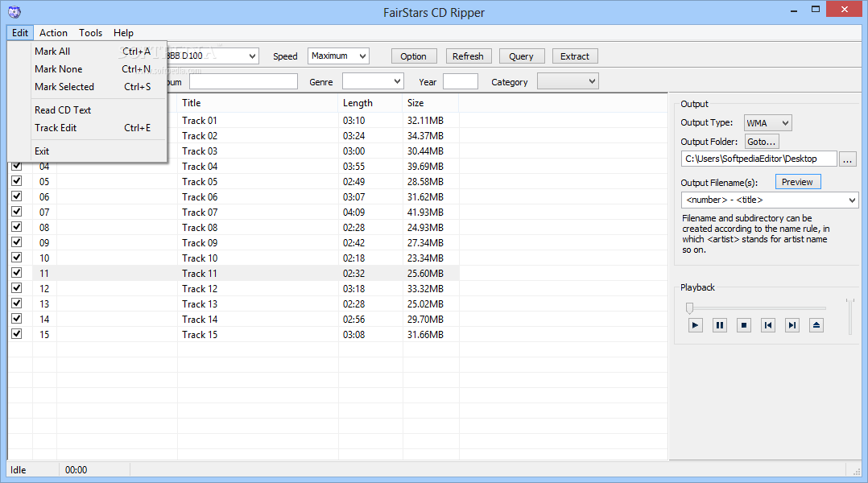Image resolution: width=868 pixels, height=483 pixels.
Task: Open Track Edit from Edit menu
Action: click(88, 128)
